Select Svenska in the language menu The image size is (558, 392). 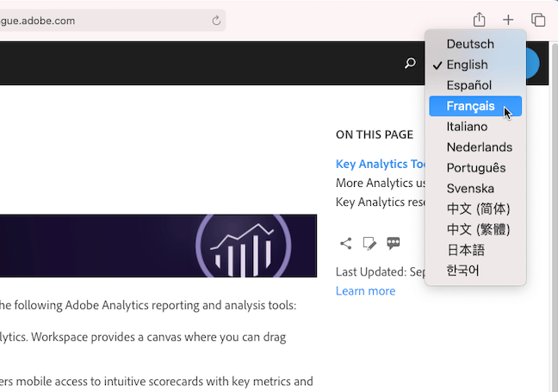pos(470,189)
